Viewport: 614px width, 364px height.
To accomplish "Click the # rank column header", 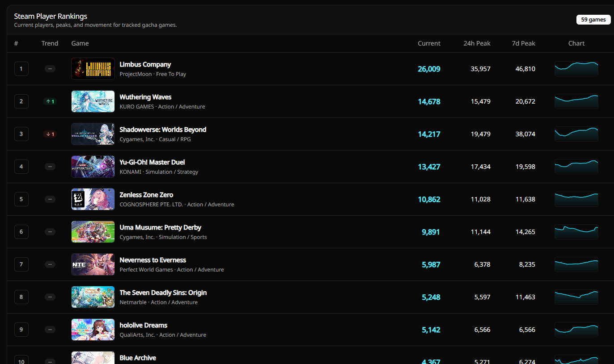I will tap(16, 43).
